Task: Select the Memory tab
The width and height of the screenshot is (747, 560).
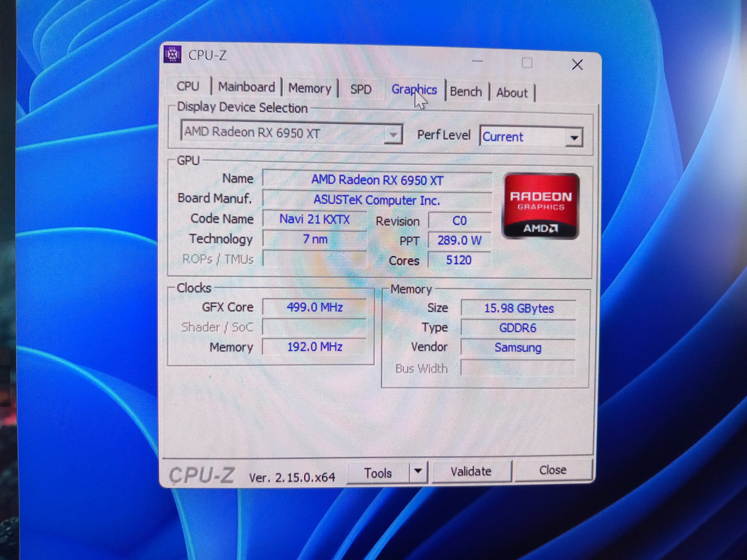Action: point(310,88)
